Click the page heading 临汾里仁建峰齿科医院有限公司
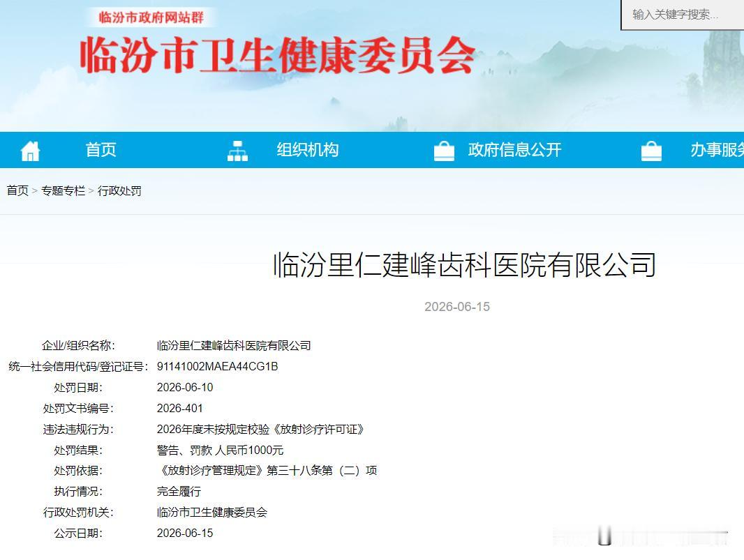This screenshot has width=744, height=560. [465, 264]
